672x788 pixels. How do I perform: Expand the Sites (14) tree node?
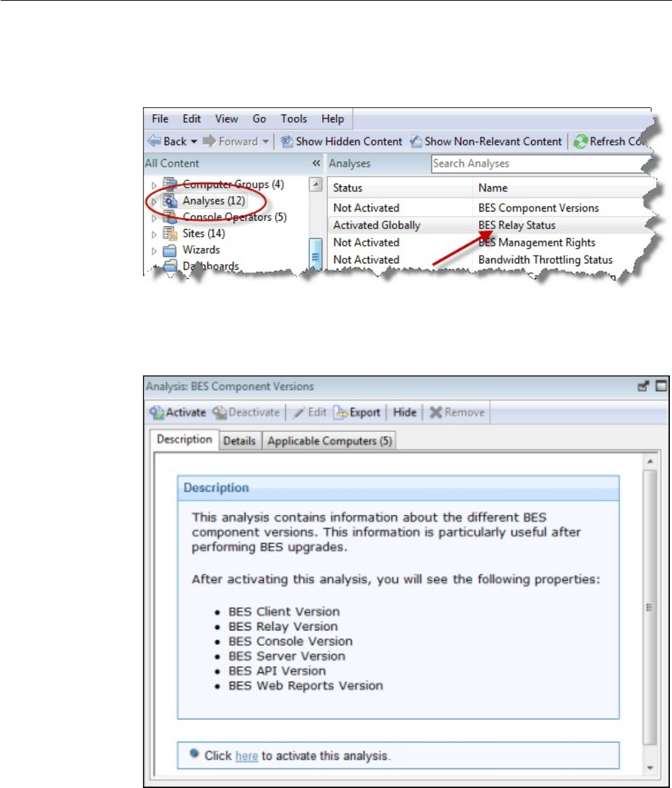[x=154, y=234]
